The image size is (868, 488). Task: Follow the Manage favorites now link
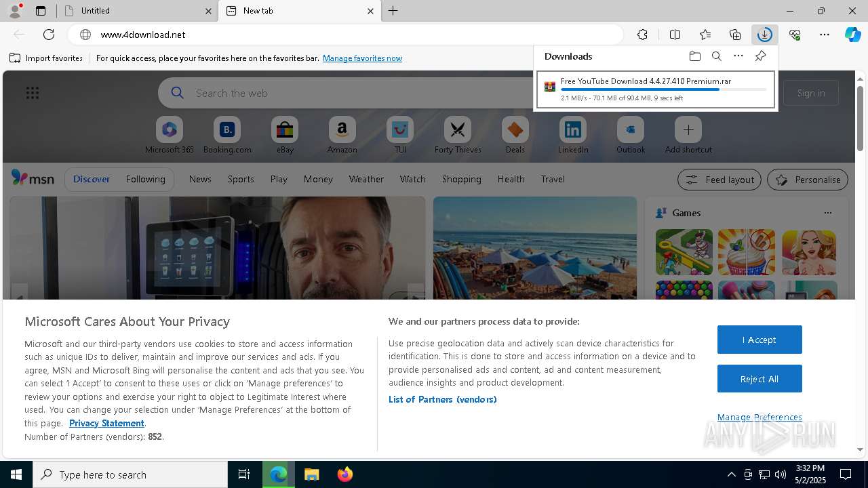coord(362,58)
